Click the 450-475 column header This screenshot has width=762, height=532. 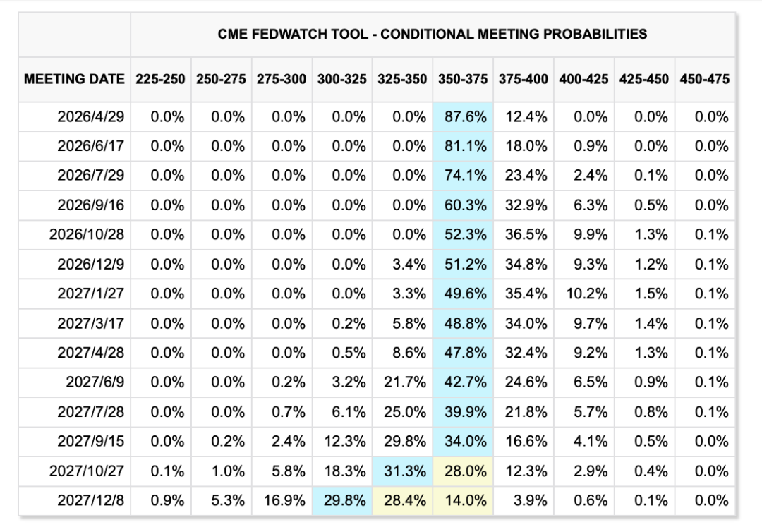(704, 79)
